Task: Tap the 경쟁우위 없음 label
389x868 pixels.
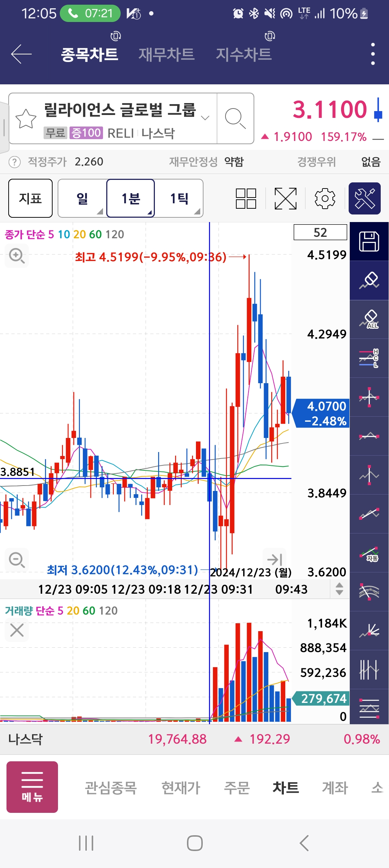Action: [x=339, y=162]
